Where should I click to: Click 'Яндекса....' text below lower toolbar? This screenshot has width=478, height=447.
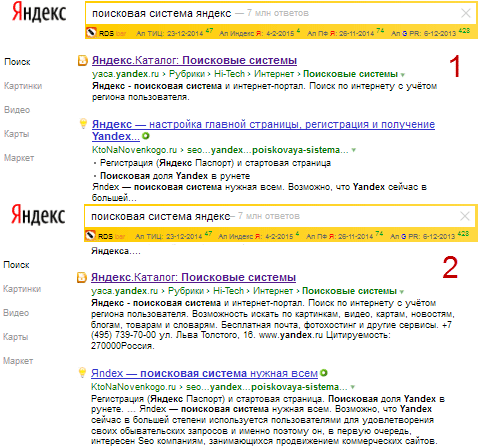[116, 251]
